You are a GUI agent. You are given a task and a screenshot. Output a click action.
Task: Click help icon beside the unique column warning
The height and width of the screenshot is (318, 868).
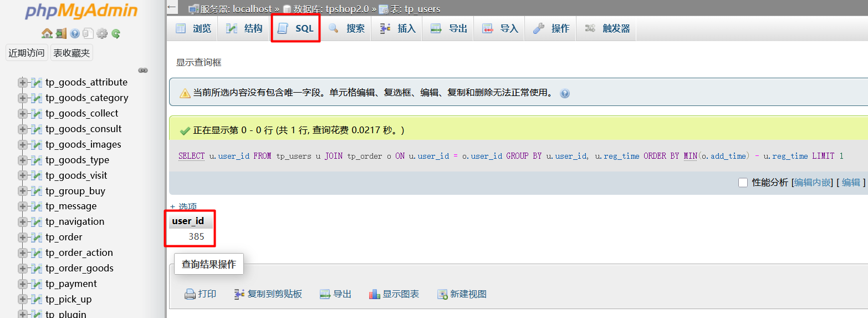click(565, 94)
